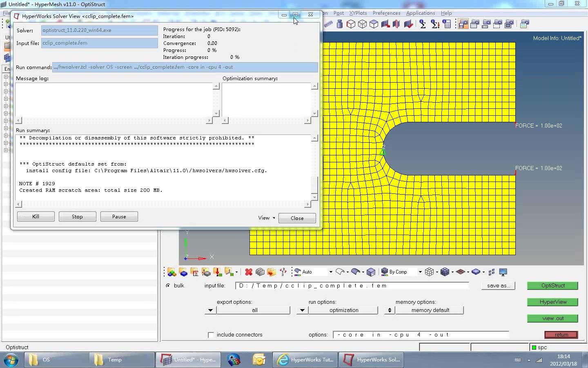Toggle the memory options stepper arrows

[390, 310]
